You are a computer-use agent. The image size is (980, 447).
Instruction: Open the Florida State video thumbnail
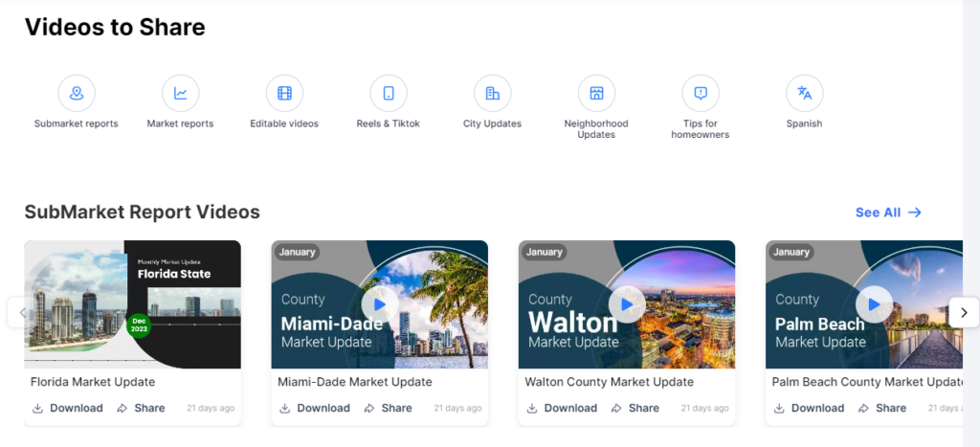click(x=133, y=304)
